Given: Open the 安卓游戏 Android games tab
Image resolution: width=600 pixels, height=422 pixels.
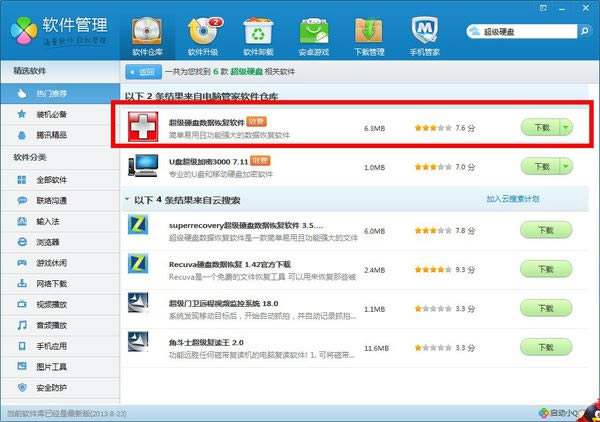Looking at the screenshot, I should click(314, 37).
